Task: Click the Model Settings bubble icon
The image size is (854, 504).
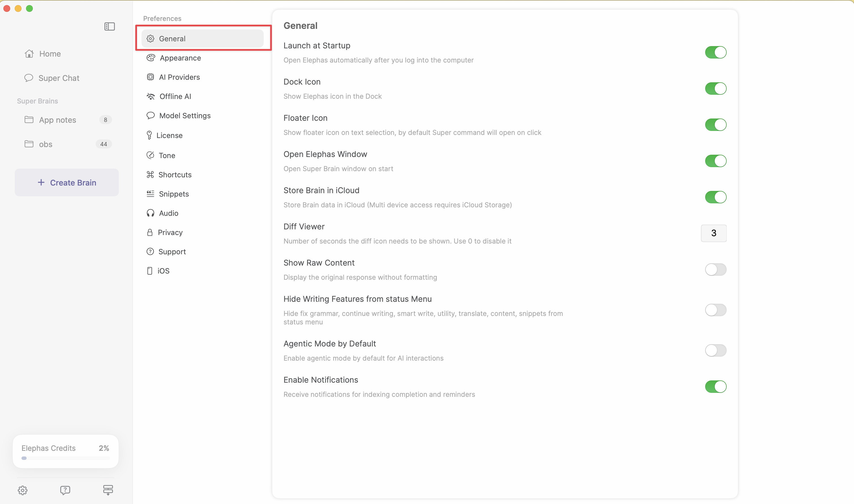Action: point(151,115)
